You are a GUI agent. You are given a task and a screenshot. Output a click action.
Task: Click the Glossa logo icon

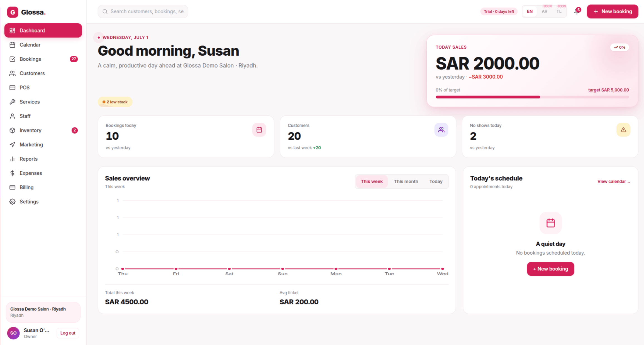click(x=13, y=12)
